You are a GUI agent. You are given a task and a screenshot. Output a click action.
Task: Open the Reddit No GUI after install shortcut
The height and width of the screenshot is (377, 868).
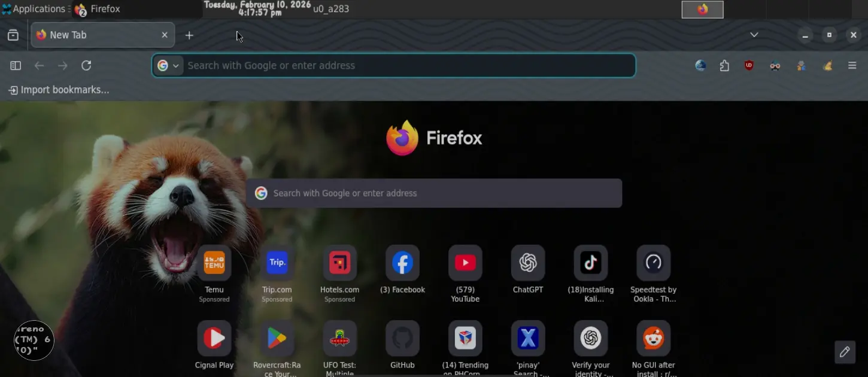pyautogui.click(x=654, y=338)
